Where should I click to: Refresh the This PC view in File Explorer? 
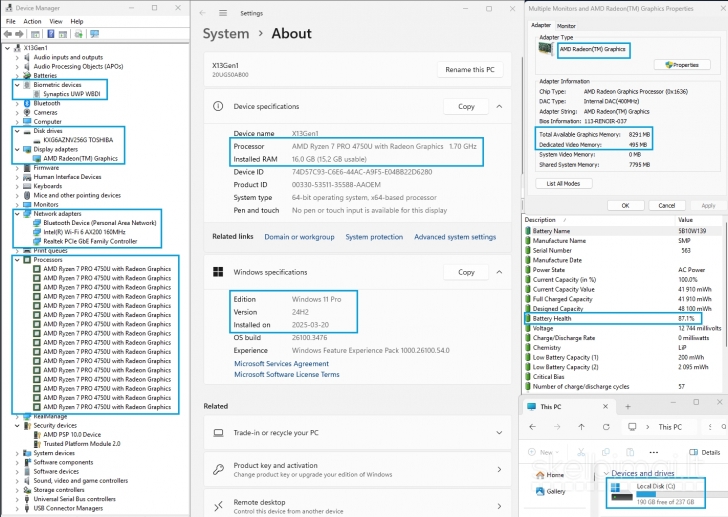606,427
